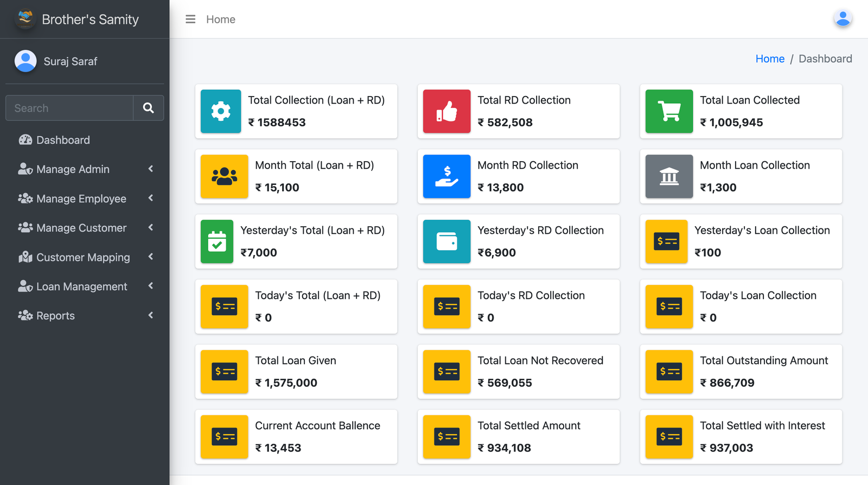Expand the Reports chevron
Screen dimensions: 868x485
click(x=151, y=315)
